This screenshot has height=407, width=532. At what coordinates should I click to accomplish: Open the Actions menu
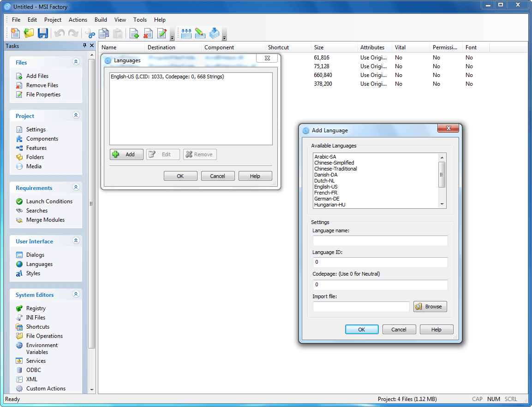pyautogui.click(x=78, y=20)
